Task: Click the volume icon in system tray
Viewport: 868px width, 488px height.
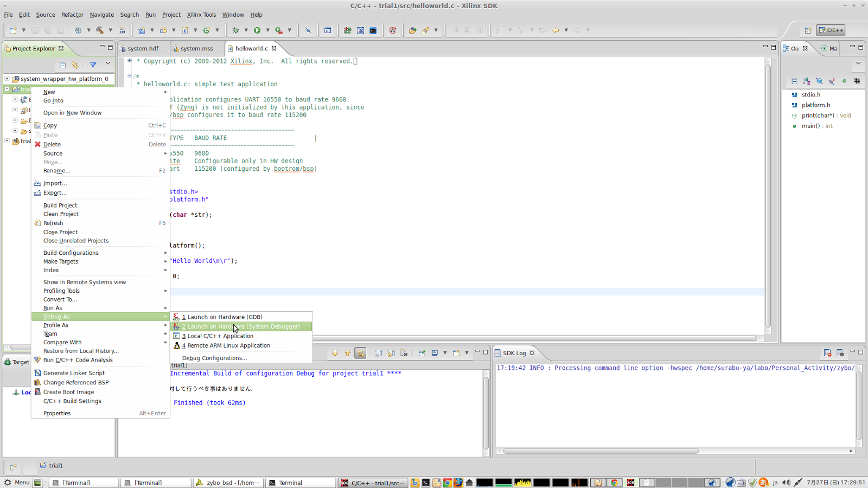Action: click(x=786, y=483)
